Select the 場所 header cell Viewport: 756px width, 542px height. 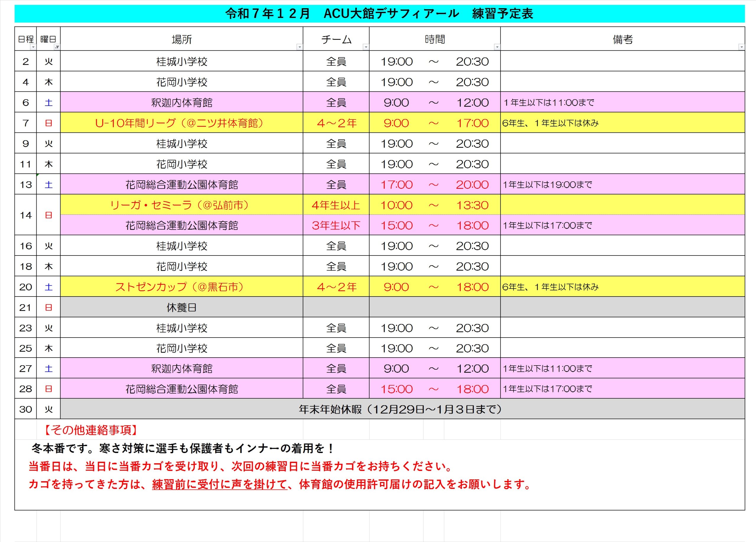[181, 39]
